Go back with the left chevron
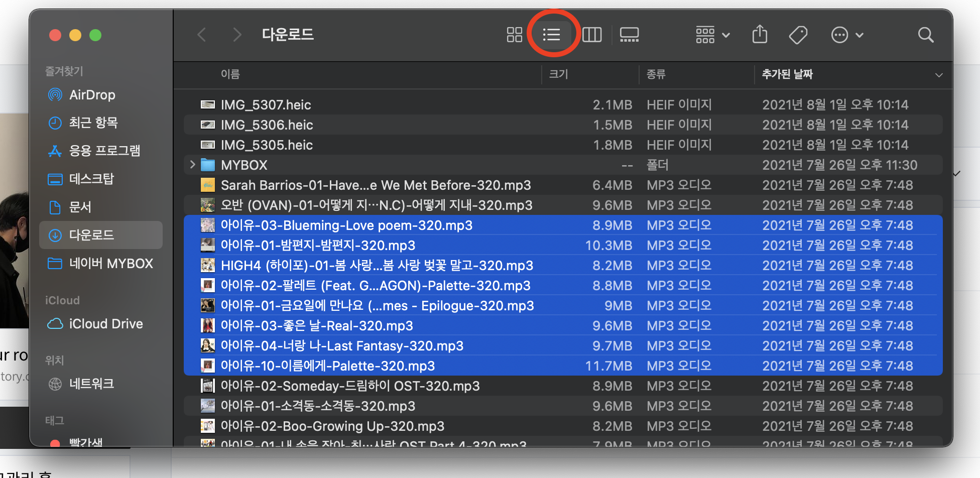Viewport: 980px width, 478px height. [202, 35]
